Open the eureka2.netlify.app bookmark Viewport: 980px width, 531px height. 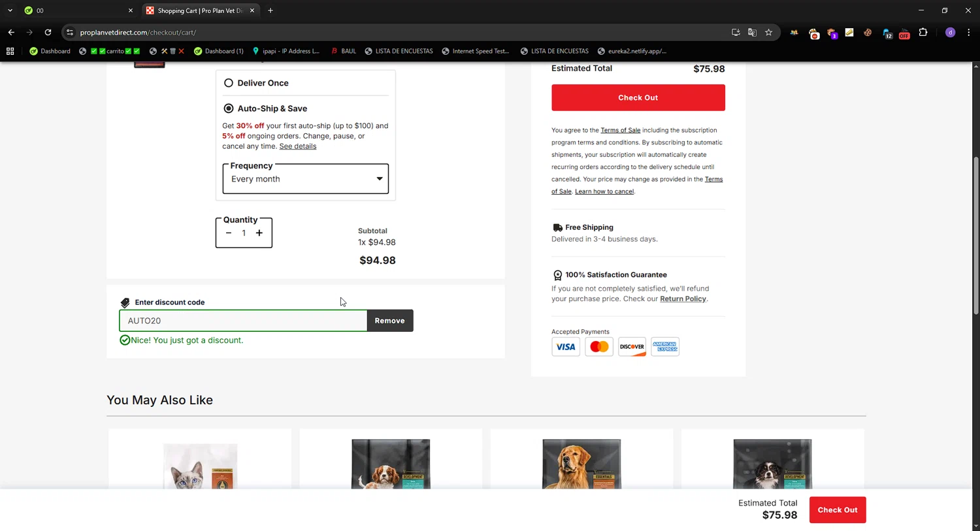pos(632,51)
